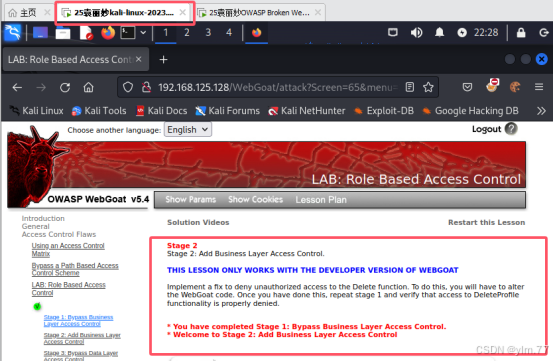Viewport: 553px width, 361px height.
Task: Click the help question mark icon
Action: click(511, 129)
